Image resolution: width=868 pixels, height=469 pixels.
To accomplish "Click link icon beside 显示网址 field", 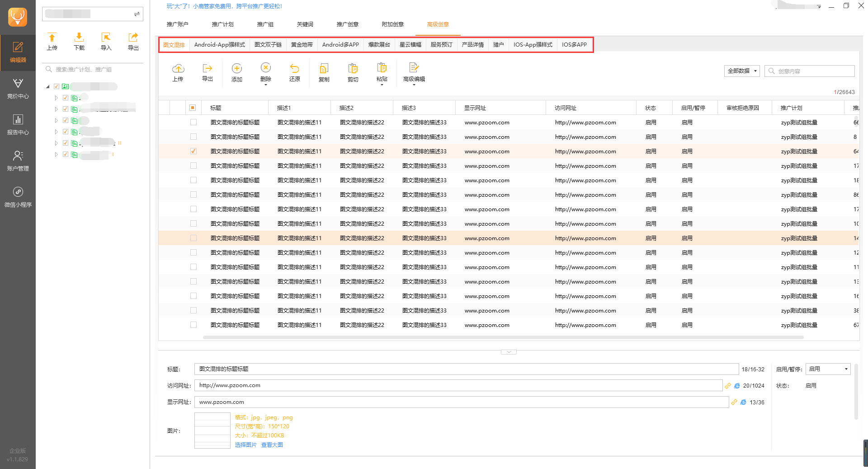I will 734,402.
